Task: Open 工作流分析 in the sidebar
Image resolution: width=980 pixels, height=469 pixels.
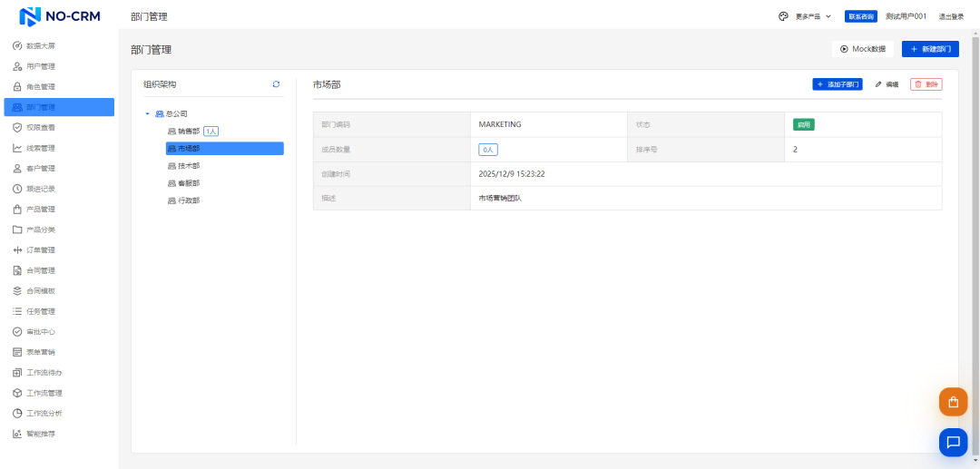Action: pyautogui.click(x=45, y=414)
